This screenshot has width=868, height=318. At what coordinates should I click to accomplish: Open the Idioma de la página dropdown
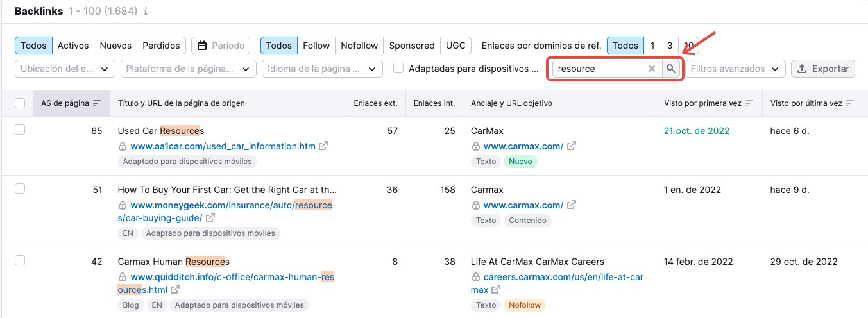[x=322, y=69]
